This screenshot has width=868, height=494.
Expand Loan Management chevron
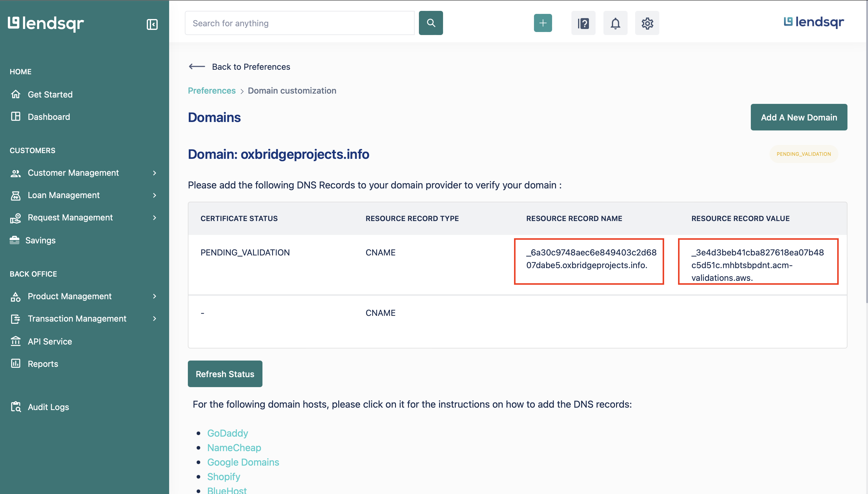point(154,195)
